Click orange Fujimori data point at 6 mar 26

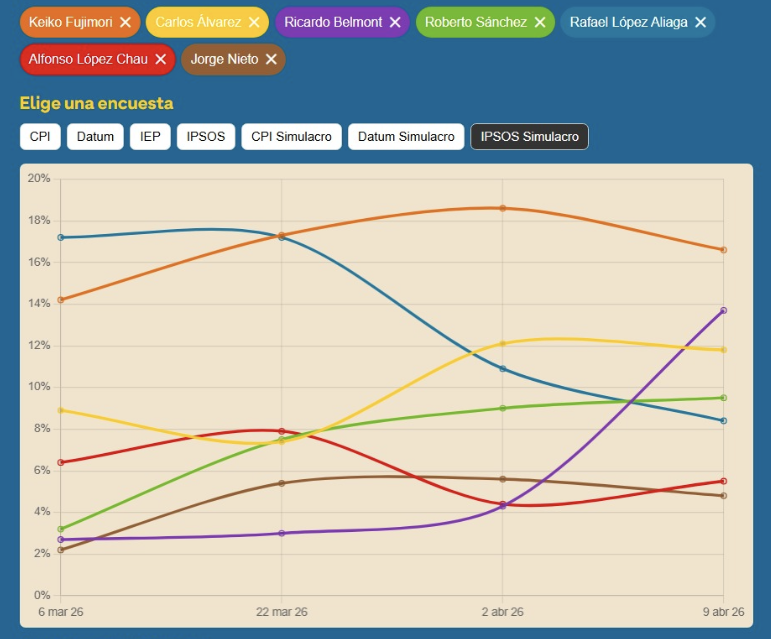pos(60,300)
